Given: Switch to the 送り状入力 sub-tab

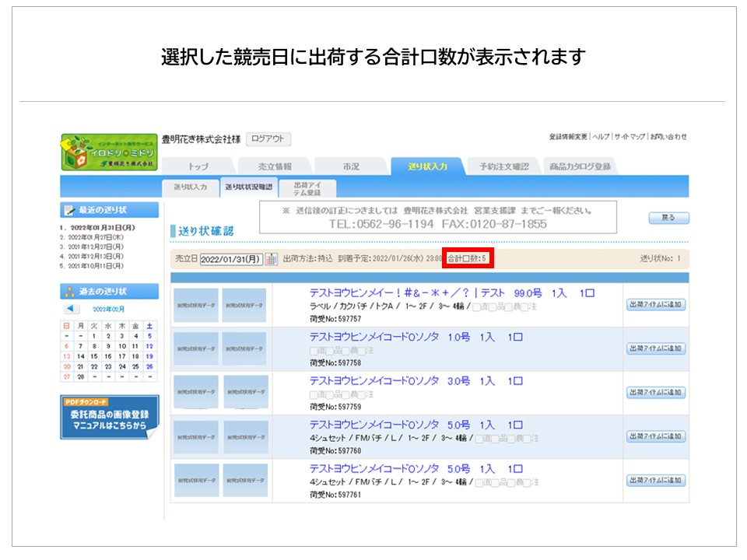Looking at the screenshot, I should pyautogui.click(x=190, y=187).
